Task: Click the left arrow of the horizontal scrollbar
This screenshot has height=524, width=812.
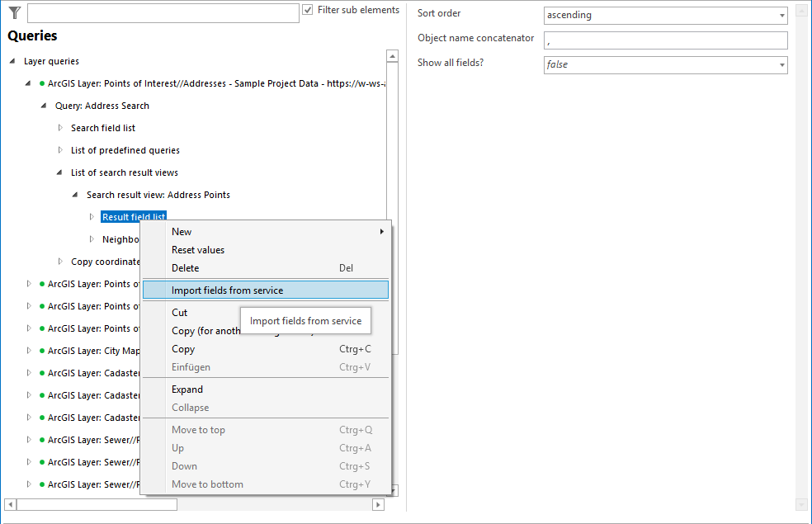Action: click(x=8, y=504)
